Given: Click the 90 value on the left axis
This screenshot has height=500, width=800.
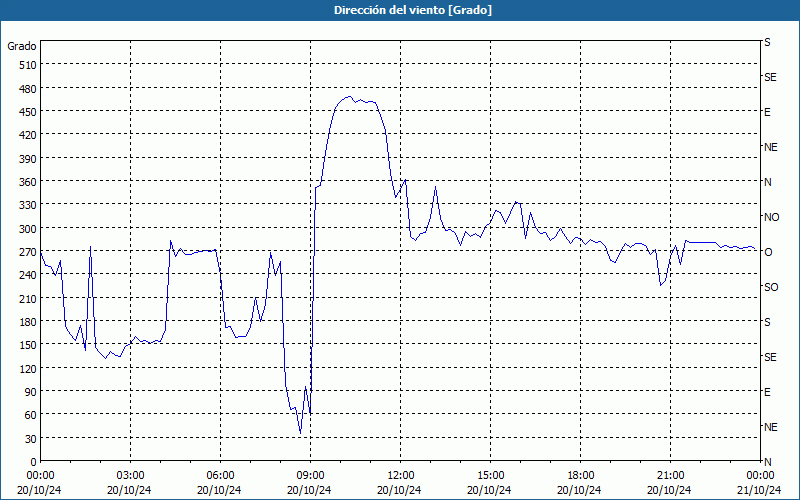Looking at the screenshot, I should (31, 392).
